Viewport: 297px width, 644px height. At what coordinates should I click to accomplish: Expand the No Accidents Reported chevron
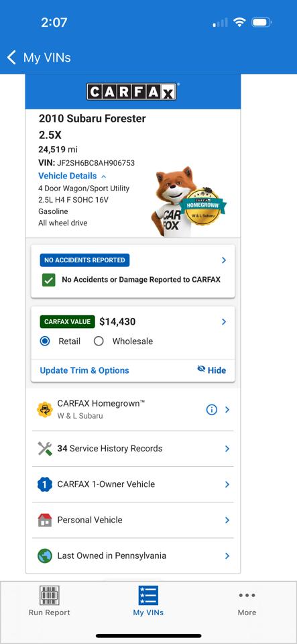coord(224,260)
